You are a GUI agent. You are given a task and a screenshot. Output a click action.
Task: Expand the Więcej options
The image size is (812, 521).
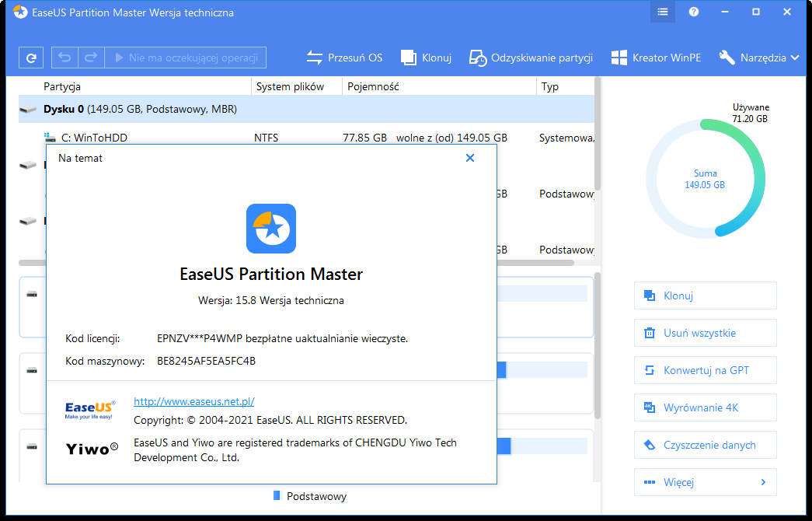(x=706, y=482)
